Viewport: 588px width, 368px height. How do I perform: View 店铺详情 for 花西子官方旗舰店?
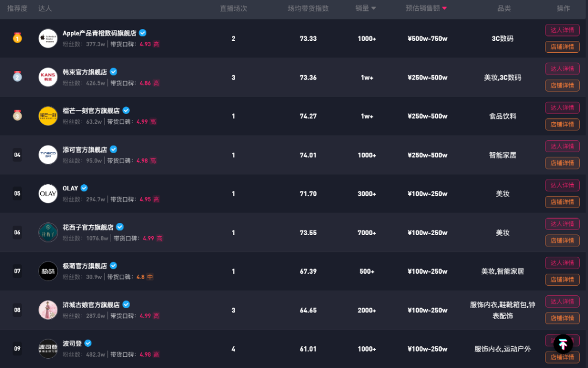click(562, 240)
